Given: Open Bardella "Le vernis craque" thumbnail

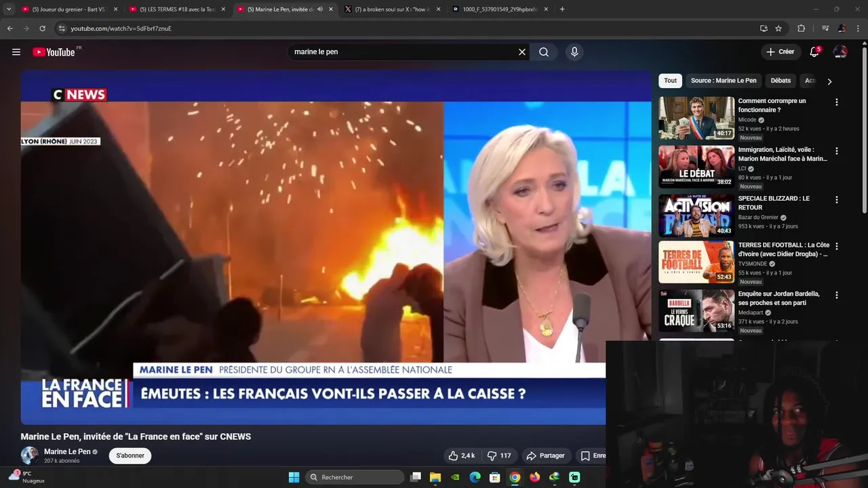Looking at the screenshot, I should (x=696, y=311).
